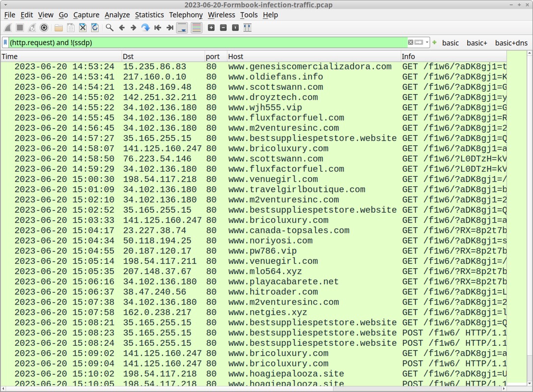Click the vertical scrollbar up arrow
The image size is (533, 392).
click(x=530, y=54)
